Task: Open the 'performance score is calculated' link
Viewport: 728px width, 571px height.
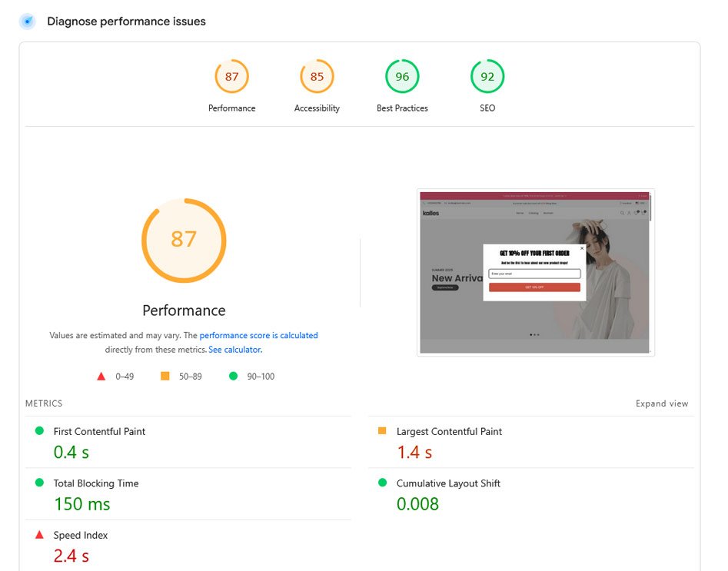Action: (x=258, y=335)
